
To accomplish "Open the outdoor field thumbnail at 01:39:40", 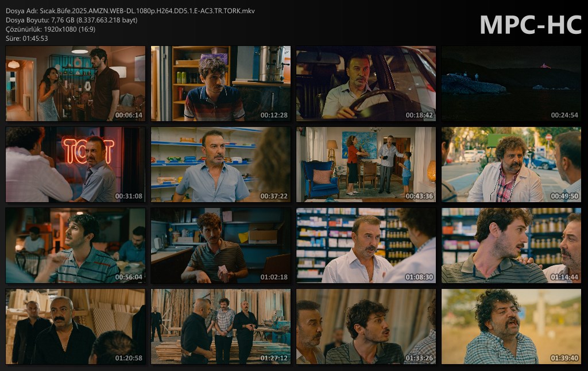I will click(511, 326).
